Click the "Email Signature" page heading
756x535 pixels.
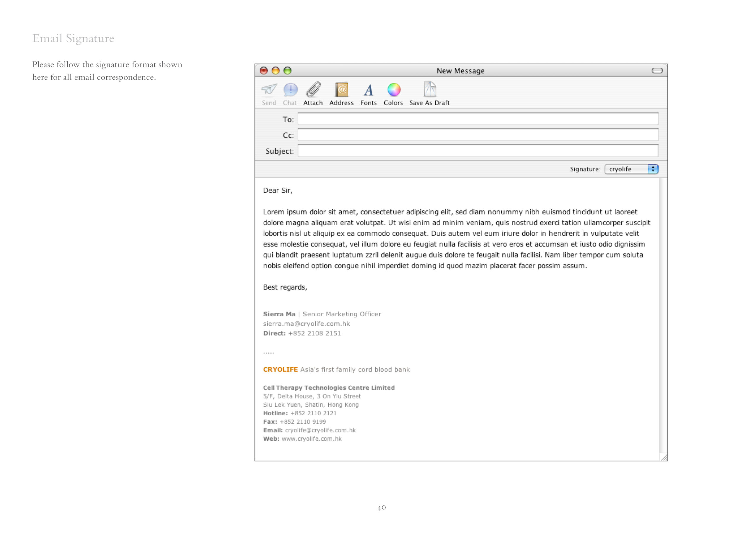pyautogui.click(x=74, y=38)
